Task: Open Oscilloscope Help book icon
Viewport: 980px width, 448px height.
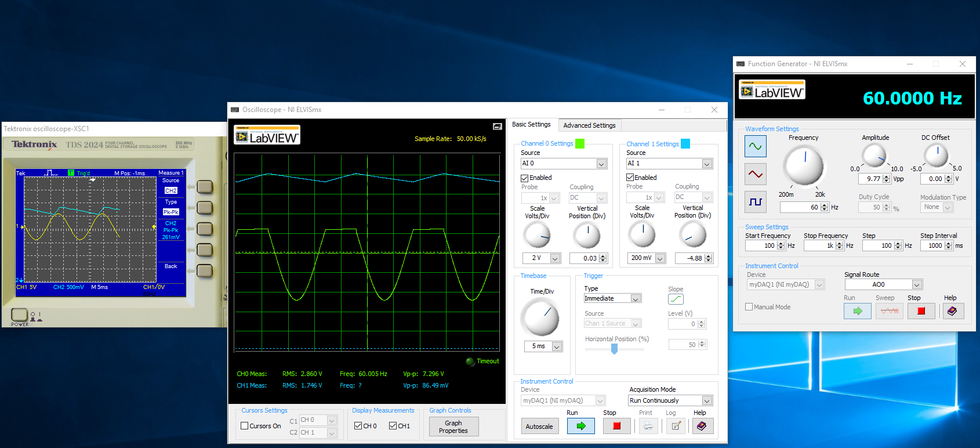Action: click(x=702, y=426)
